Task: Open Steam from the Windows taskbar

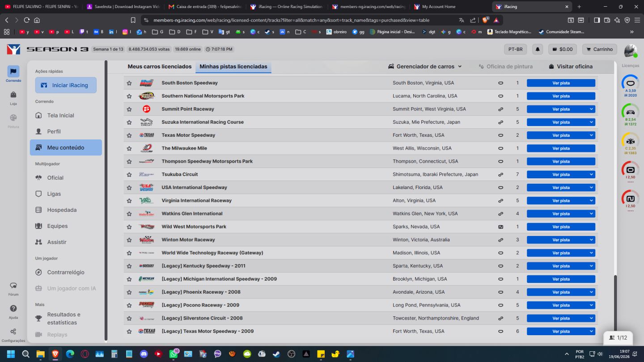Action: pyautogui.click(x=277, y=354)
